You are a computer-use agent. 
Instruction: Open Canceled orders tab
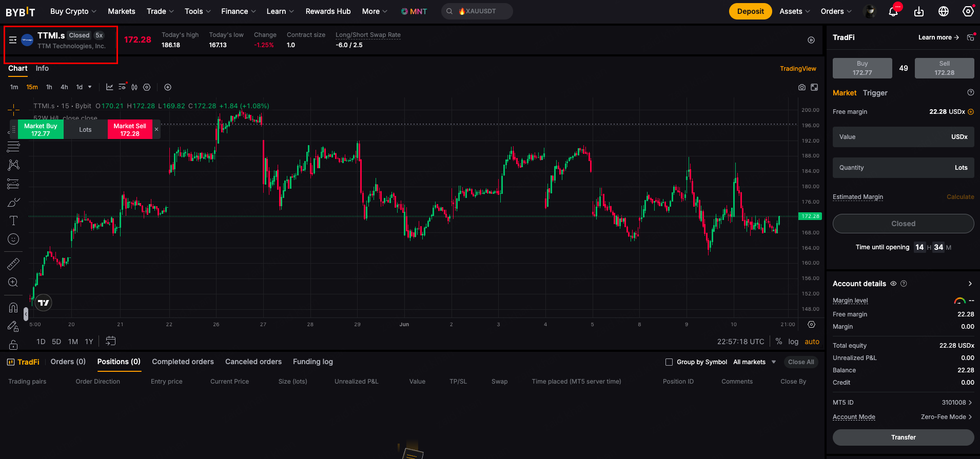click(253, 362)
